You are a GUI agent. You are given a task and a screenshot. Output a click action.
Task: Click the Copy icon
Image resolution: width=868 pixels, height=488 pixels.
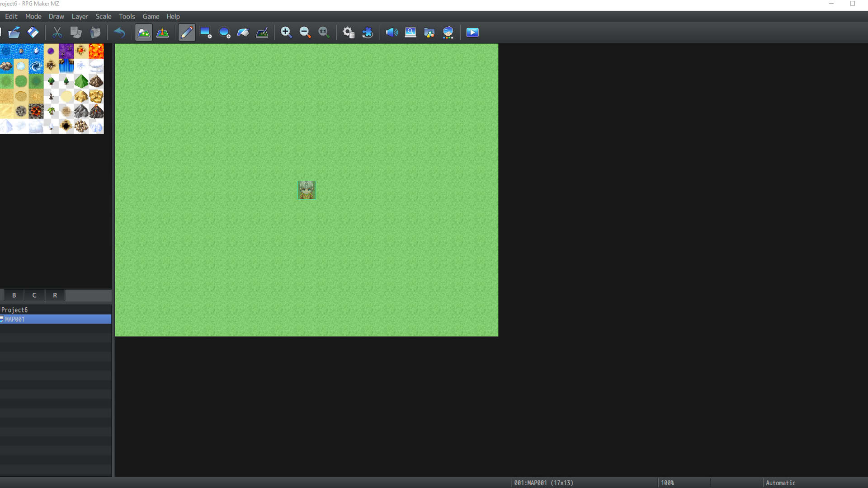pyautogui.click(x=76, y=33)
